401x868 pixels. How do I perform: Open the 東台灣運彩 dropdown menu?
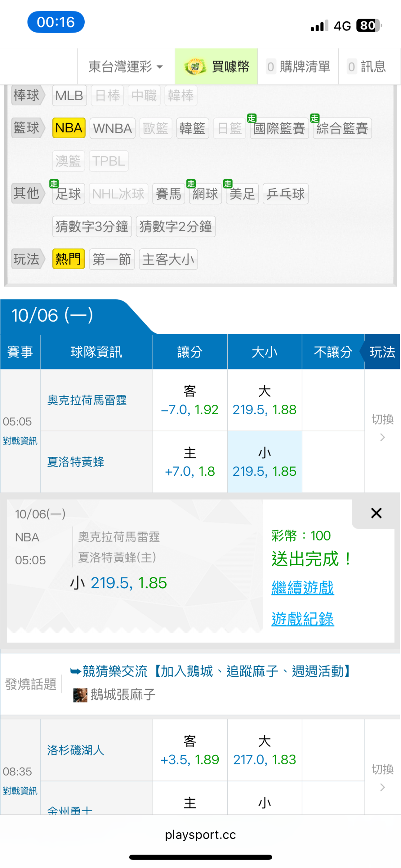coord(126,66)
